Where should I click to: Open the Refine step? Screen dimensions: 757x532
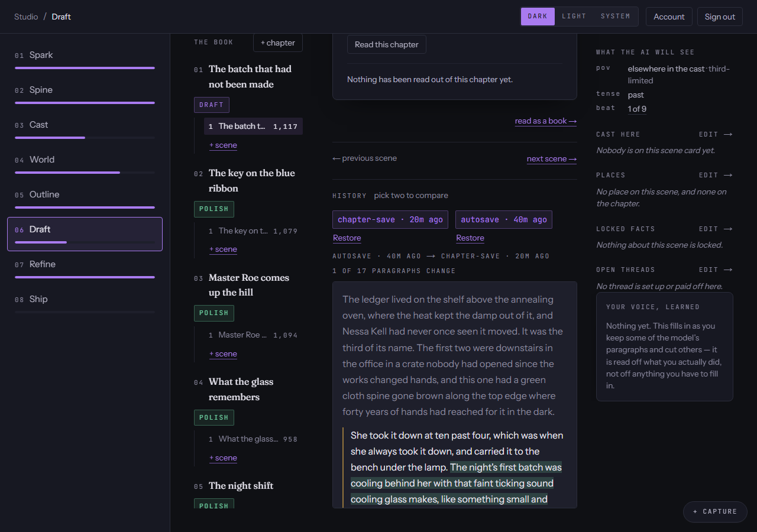(85, 270)
